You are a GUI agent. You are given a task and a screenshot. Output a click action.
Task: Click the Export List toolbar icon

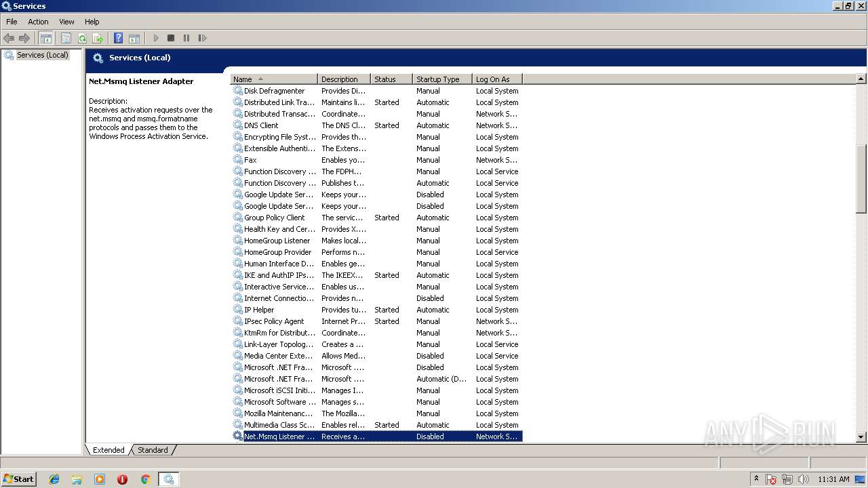click(98, 38)
